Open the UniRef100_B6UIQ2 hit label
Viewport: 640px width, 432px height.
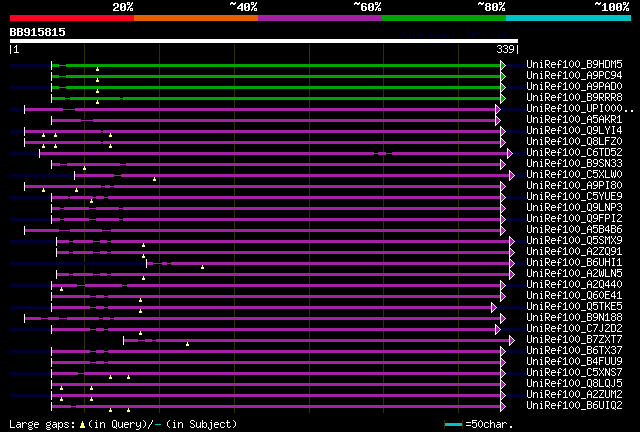click(x=574, y=406)
